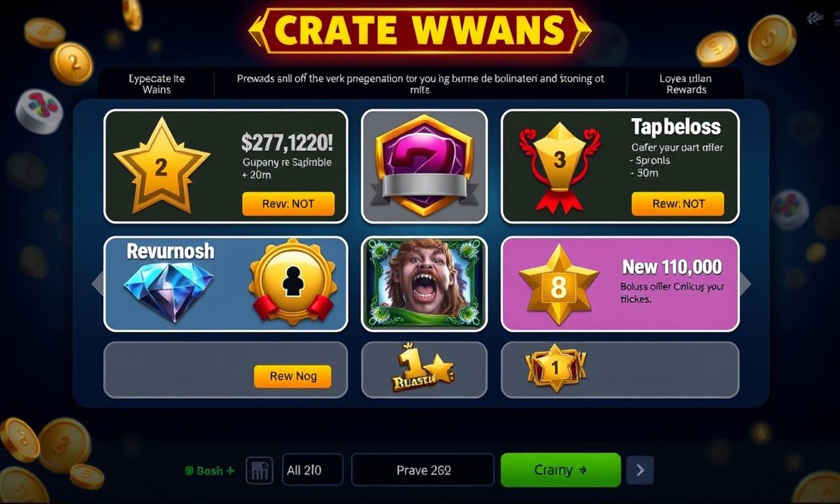Click the Rew Nog orange button

point(293,376)
